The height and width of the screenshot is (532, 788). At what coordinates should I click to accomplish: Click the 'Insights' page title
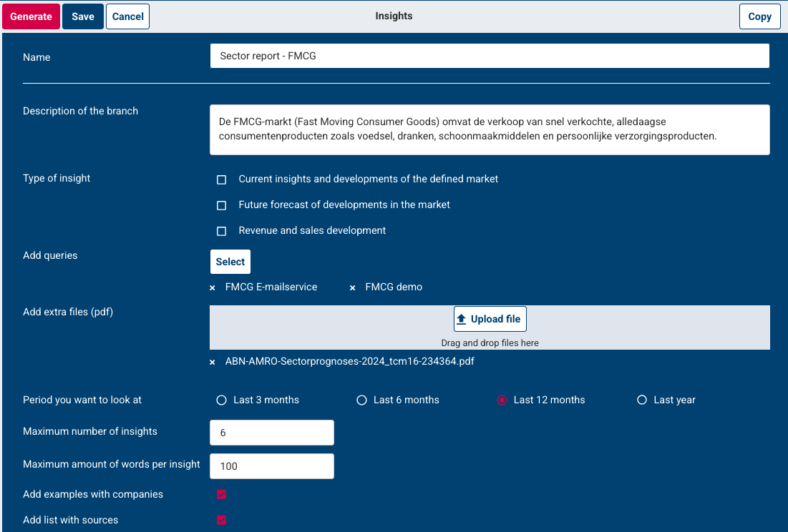(394, 16)
